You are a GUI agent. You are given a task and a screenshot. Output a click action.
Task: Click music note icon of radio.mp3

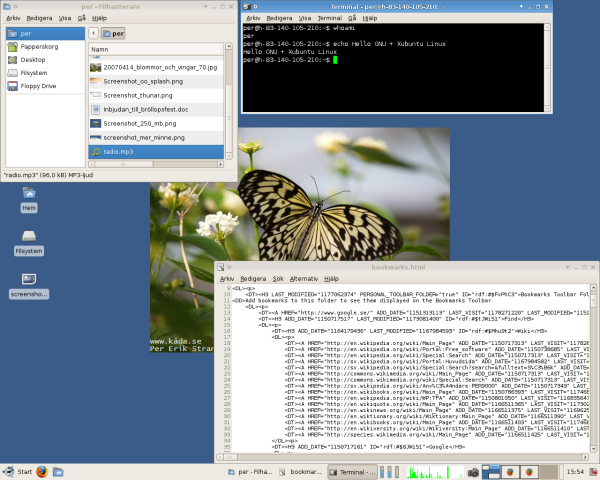click(96, 152)
